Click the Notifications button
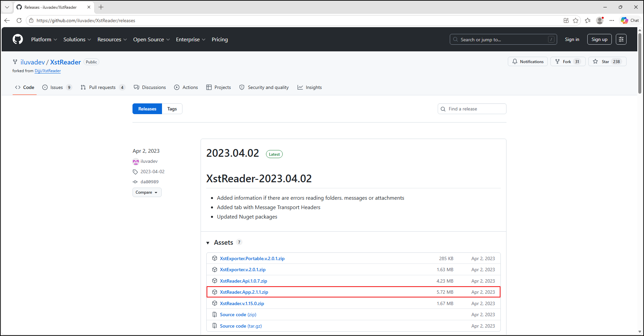644x336 pixels. tap(528, 61)
